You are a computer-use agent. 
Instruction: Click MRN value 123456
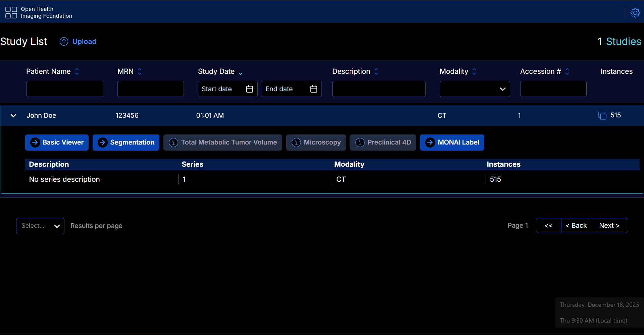click(127, 115)
